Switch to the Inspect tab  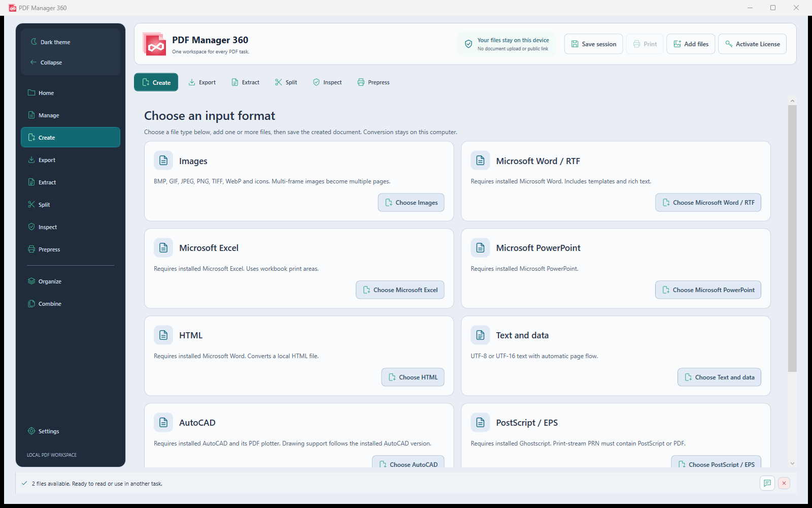click(x=327, y=82)
